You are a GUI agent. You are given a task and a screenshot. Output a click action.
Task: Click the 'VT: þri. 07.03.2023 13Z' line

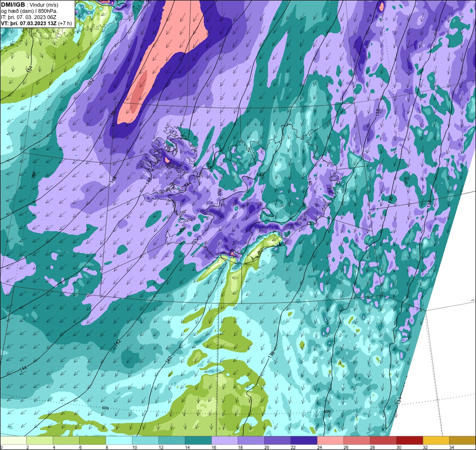pos(29,23)
